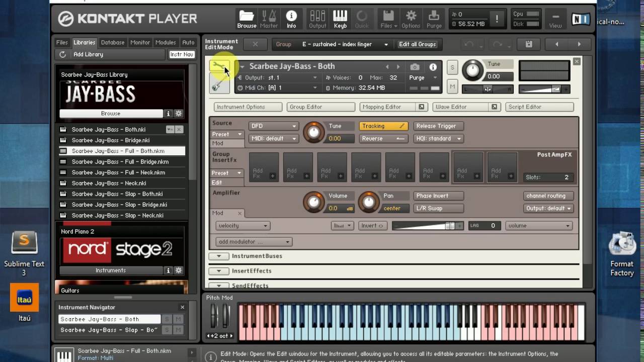Open the Browse panel icon
Viewport: 644px width, 362px height.
(x=247, y=19)
